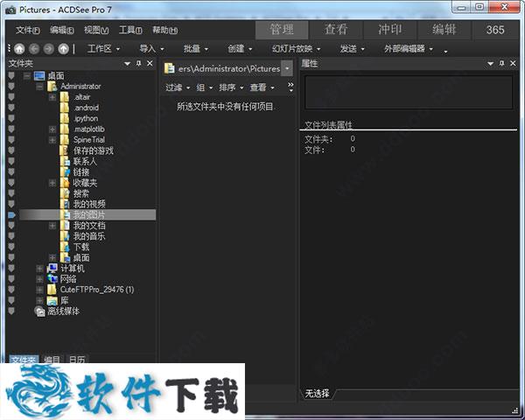Go to the Home folder icon

(x=19, y=49)
